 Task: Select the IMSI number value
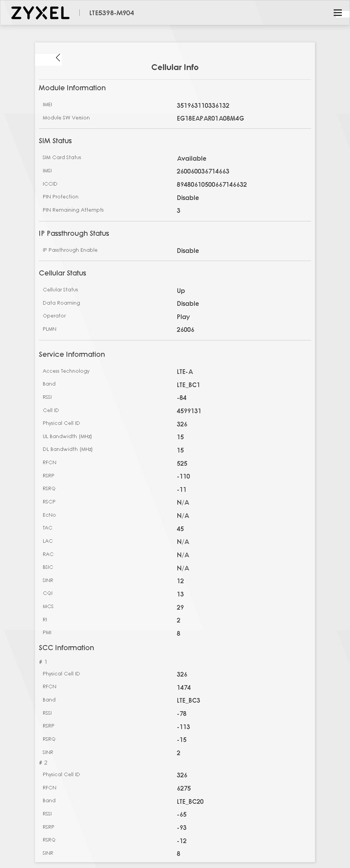coord(203,171)
